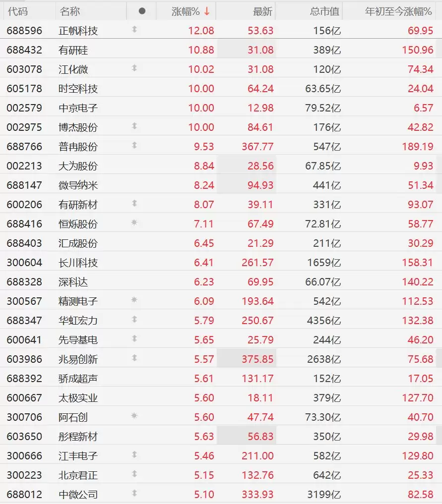
Task: Sort the list by 最新 price column
Action: pos(262,11)
